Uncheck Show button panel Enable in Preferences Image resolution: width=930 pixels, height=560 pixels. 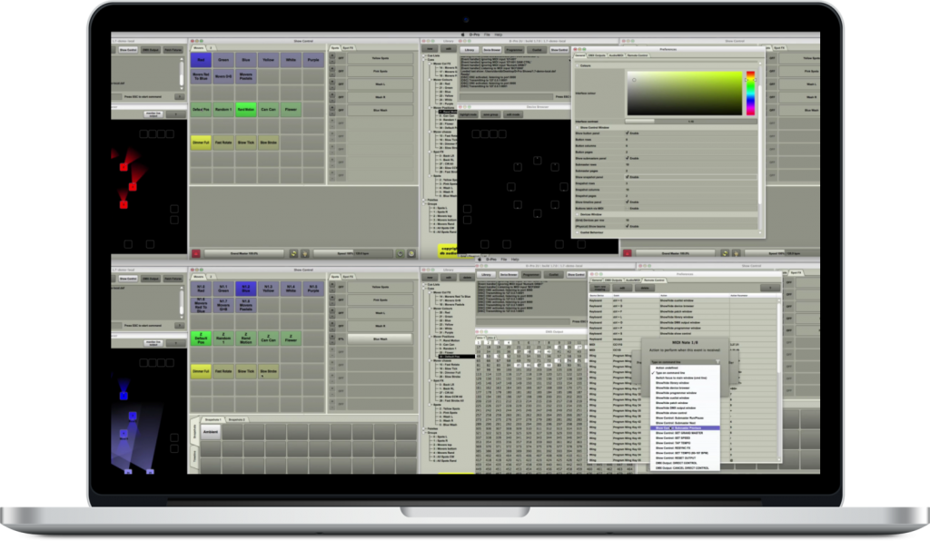(x=628, y=133)
